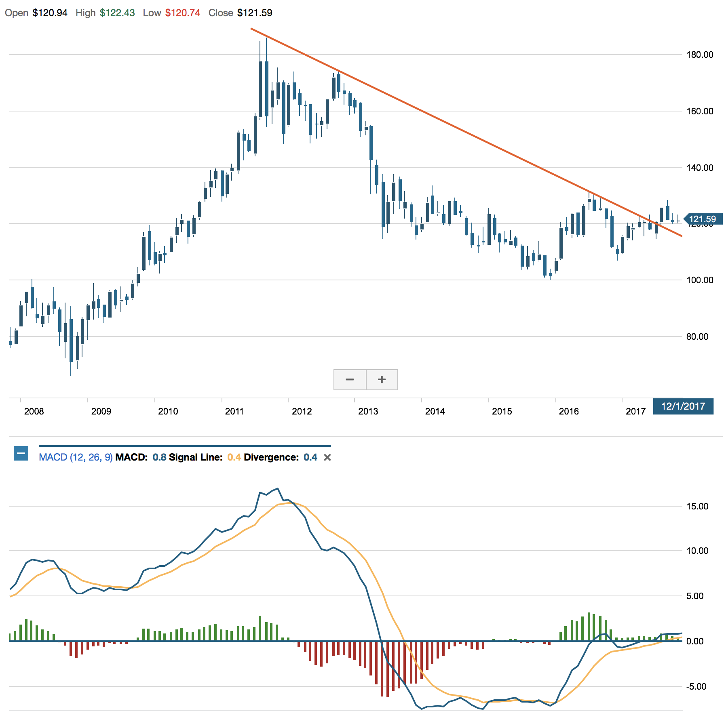The height and width of the screenshot is (728, 726).
Task: Click the Divergence 0.4 value
Action: click(310, 457)
